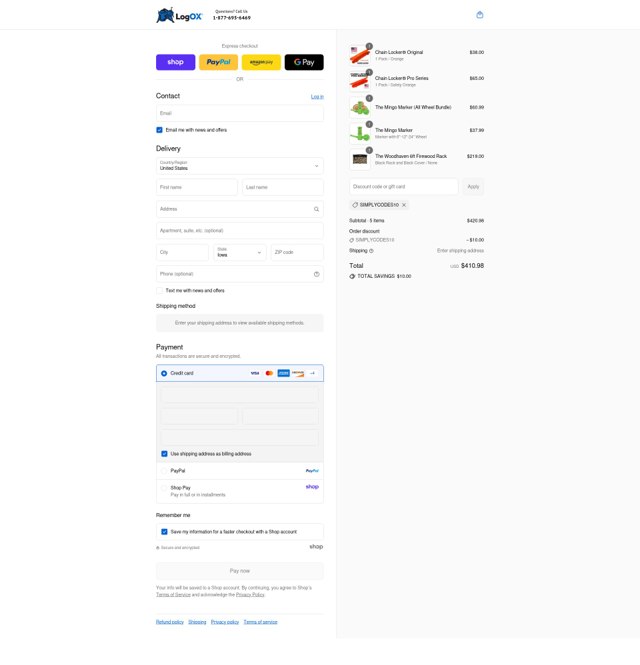Select the Credit card radio option
Image resolution: width=640 pixels, height=665 pixels.
click(x=164, y=373)
